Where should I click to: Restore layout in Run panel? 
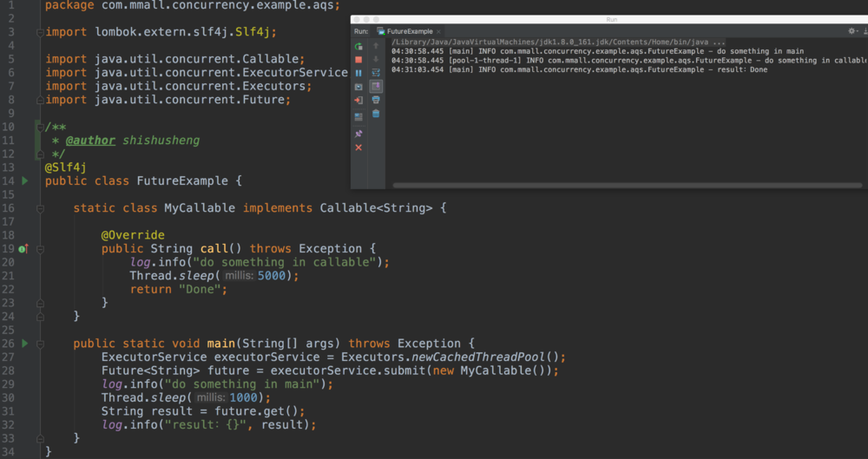point(358,117)
